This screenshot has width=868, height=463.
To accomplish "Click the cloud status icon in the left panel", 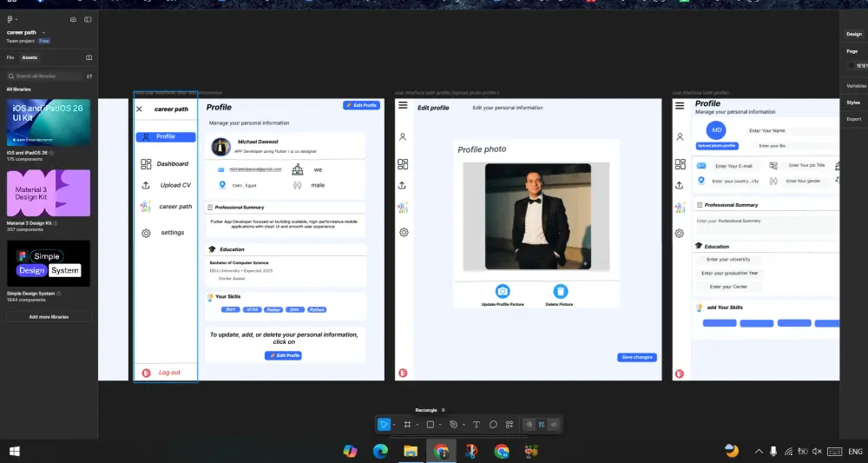I will (73, 19).
